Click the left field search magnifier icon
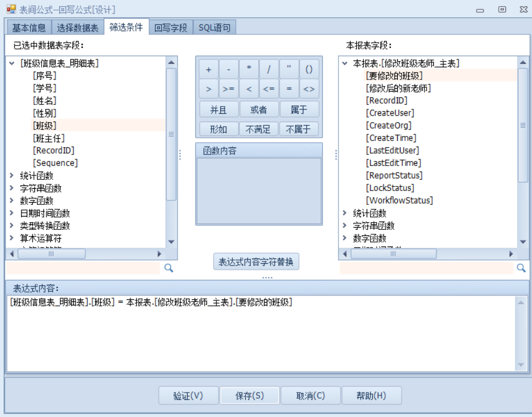 [169, 268]
